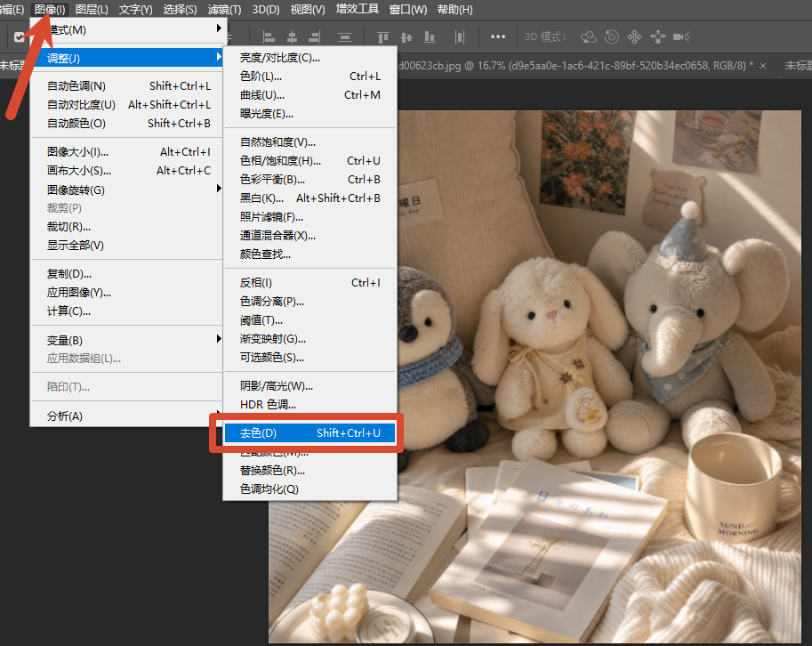Image resolution: width=812 pixels, height=646 pixels.
Task: Open the 滤镜(T) menu
Action: click(224, 9)
